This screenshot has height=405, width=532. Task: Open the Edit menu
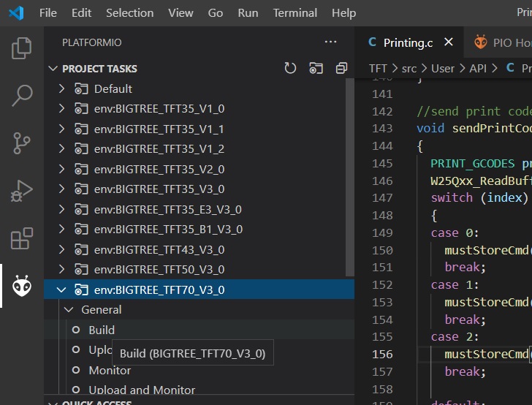[x=81, y=13]
